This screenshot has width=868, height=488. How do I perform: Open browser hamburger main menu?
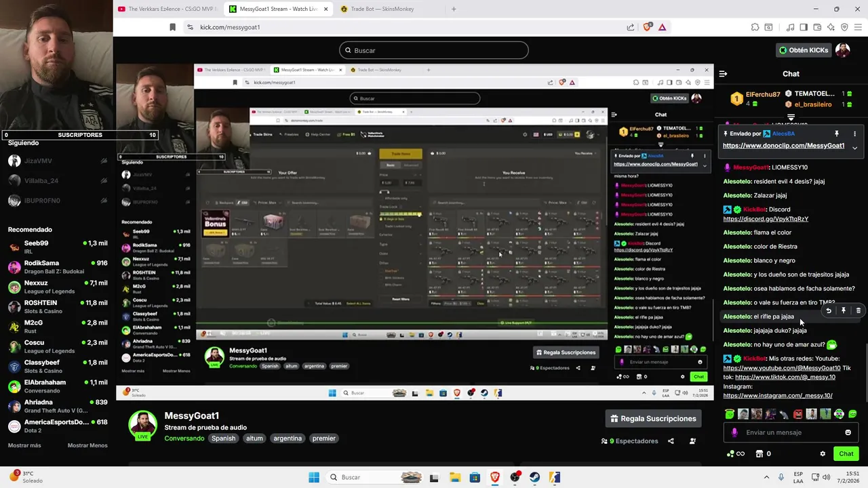pyautogui.click(x=858, y=27)
